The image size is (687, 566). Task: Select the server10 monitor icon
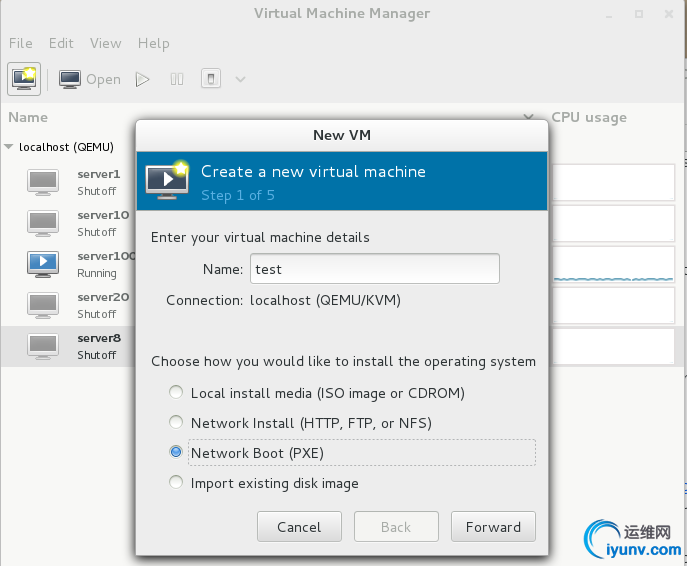[42, 223]
